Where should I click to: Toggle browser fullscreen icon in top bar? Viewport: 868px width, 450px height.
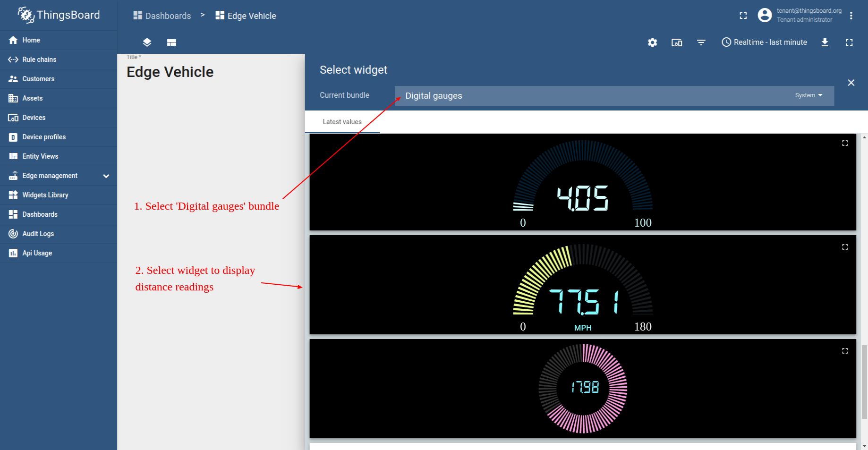pyautogui.click(x=743, y=16)
